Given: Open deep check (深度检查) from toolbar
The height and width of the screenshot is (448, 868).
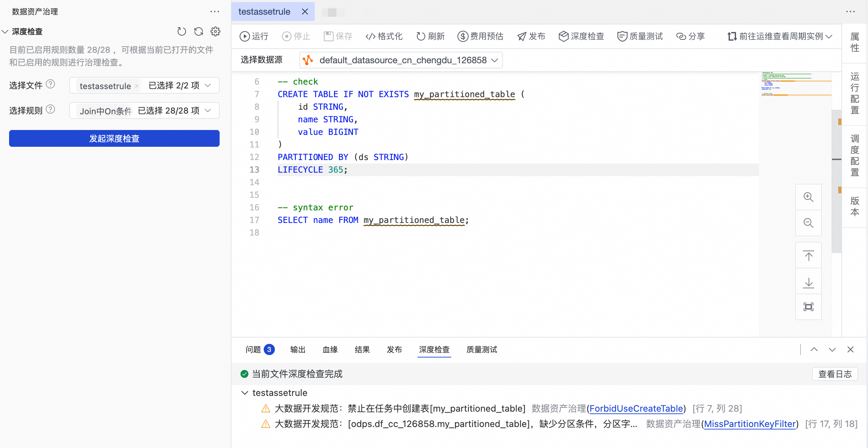Looking at the screenshot, I should click(x=581, y=36).
